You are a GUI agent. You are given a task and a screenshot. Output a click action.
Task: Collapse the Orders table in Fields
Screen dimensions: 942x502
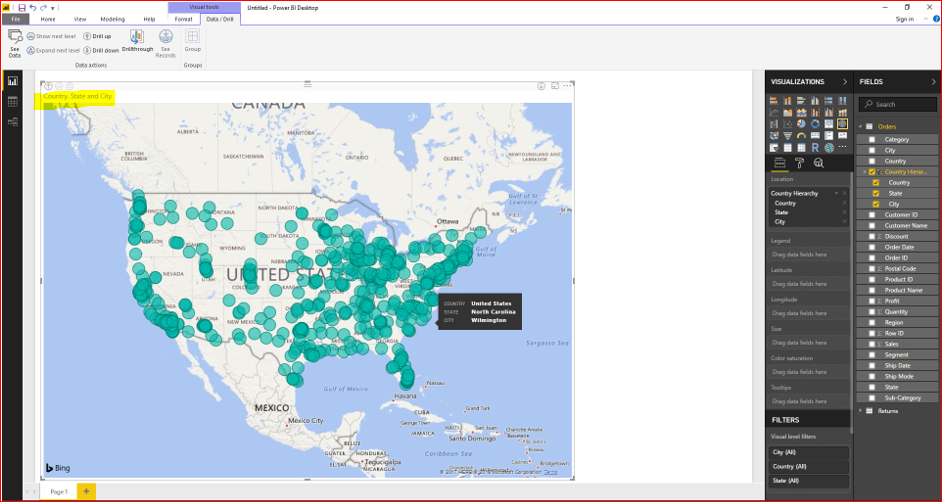click(x=860, y=127)
